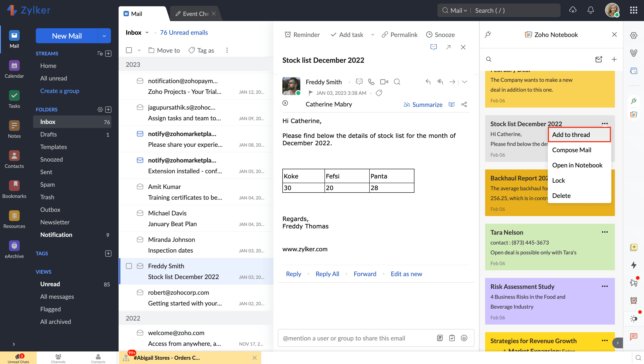
Task: Open the notifications bell icon
Action: tap(591, 10)
